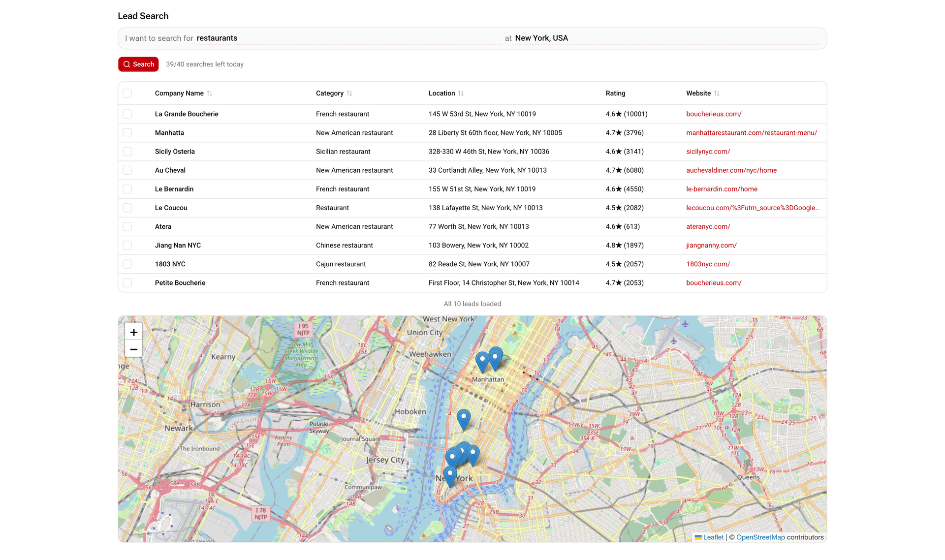Edit the location field with New York, USA
This screenshot has width=945, height=560.
point(667,38)
